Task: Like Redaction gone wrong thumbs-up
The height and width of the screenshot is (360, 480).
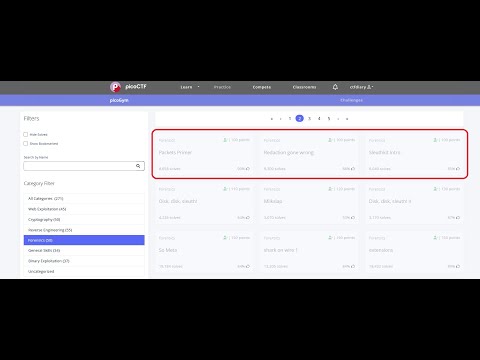Action: tap(353, 169)
